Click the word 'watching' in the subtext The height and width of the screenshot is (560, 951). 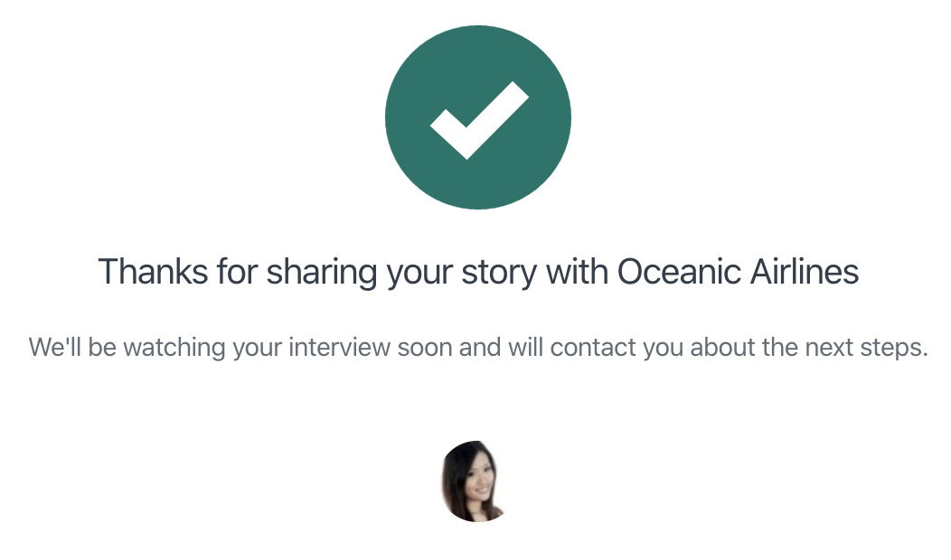tap(174, 349)
